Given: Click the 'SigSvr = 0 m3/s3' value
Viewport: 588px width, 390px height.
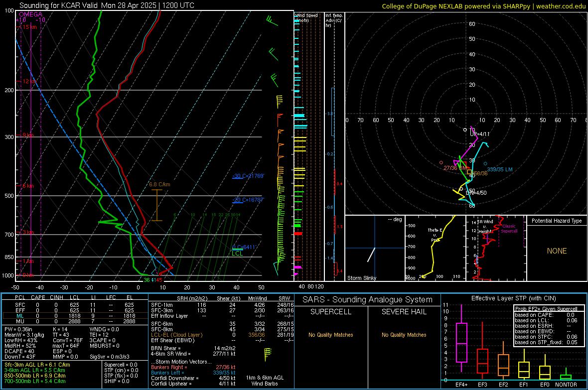Looking at the screenshot, I should pyautogui.click(x=110, y=357).
